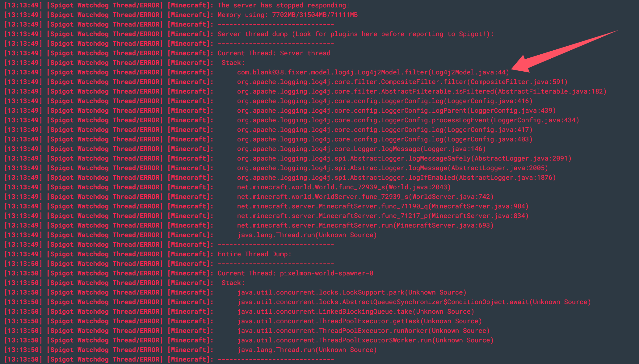Viewport: 639px width, 364px height.
Task: Click the LockSupport.park stack frame
Action: point(351,292)
